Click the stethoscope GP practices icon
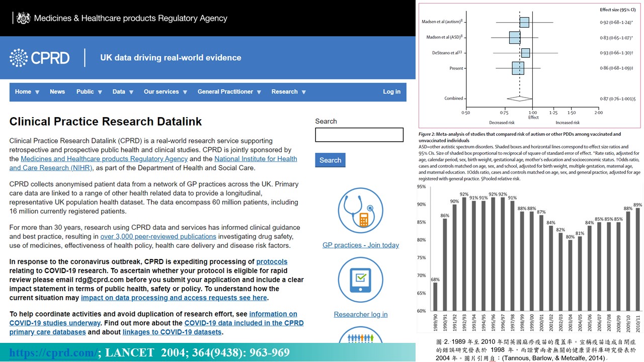644x362 pixels. [x=361, y=210]
